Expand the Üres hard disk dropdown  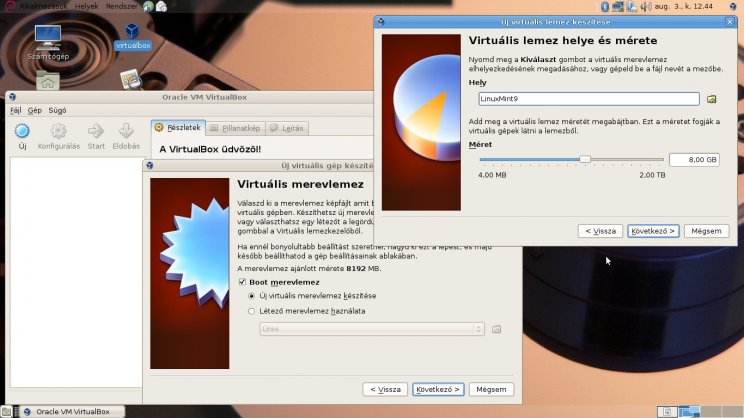click(372, 329)
